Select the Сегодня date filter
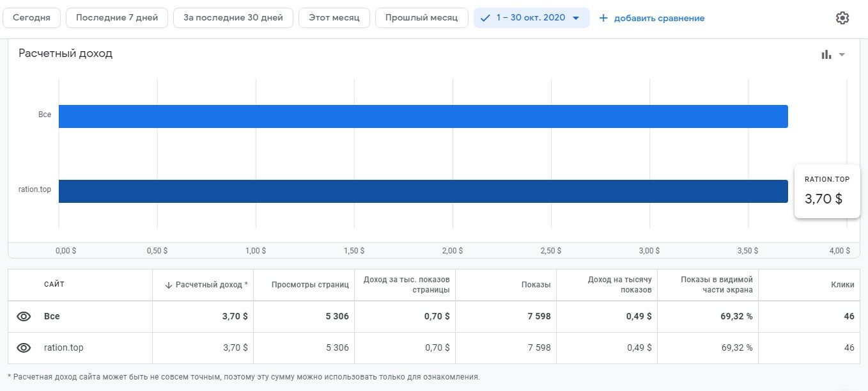Image resolution: width=868 pixels, height=391 pixels. (31, 18)
